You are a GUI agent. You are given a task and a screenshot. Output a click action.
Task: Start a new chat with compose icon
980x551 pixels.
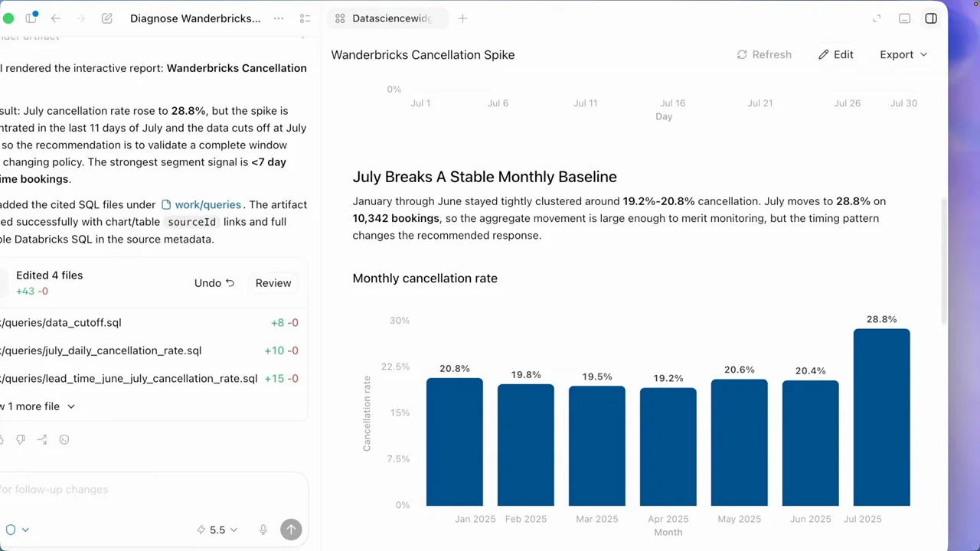click(107, 18)
